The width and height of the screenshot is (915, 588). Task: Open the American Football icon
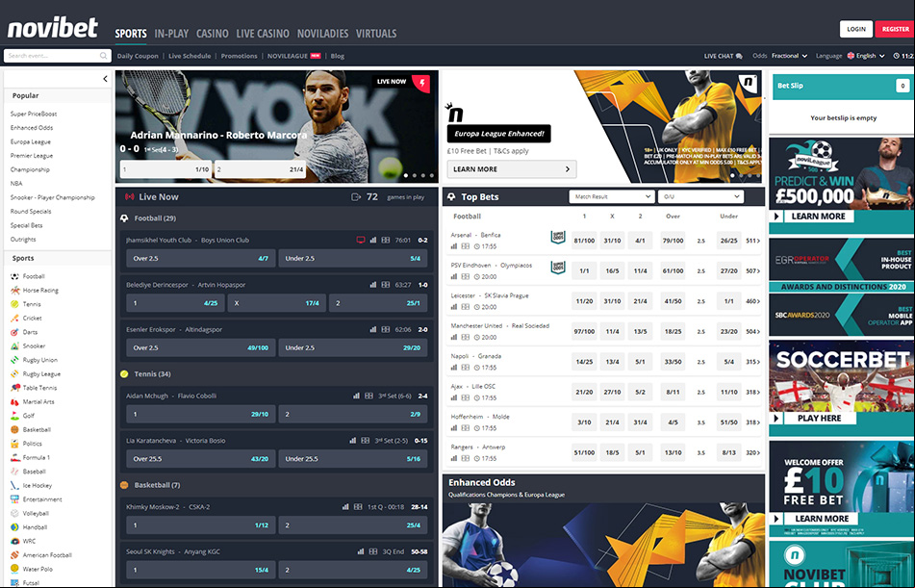click(x=14, y=555)
